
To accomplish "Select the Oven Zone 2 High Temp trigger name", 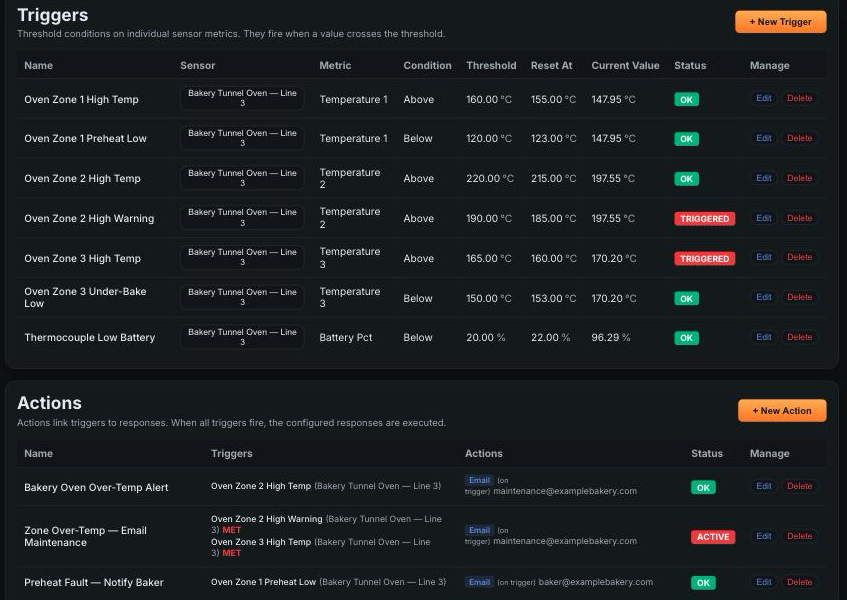I will (x=82, y=179).
